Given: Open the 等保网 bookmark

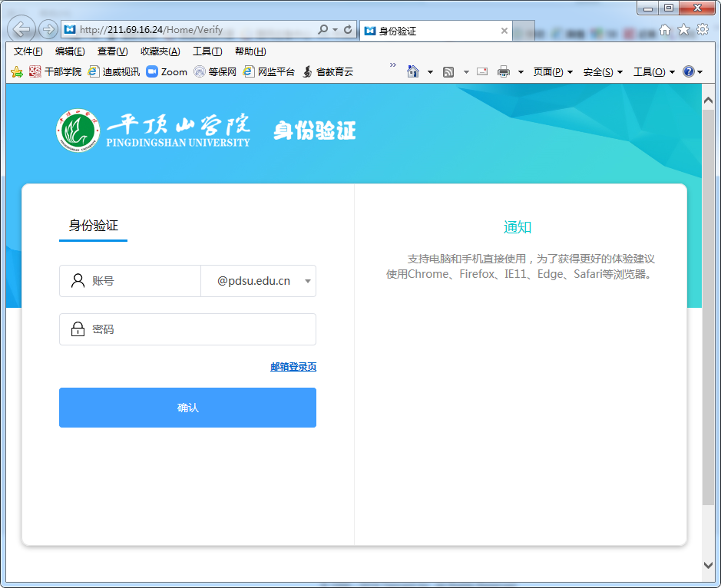Looking at the screenshot, I should [x=215, y=71].
